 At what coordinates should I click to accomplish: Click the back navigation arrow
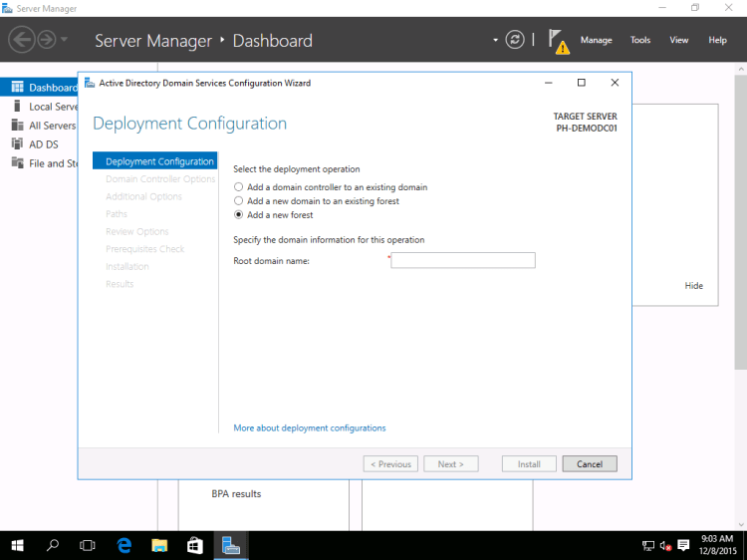pyautogui.click(x=21, y=40)
